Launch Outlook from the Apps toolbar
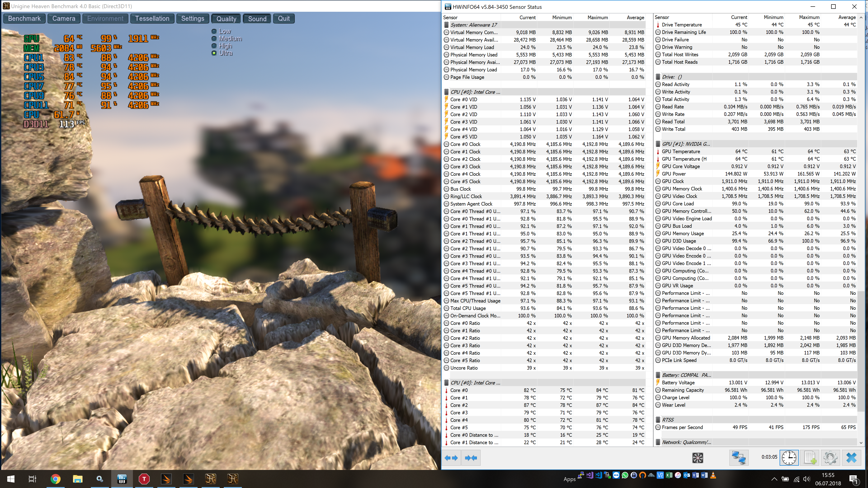868x488 pixels. [x=686, y=475]
